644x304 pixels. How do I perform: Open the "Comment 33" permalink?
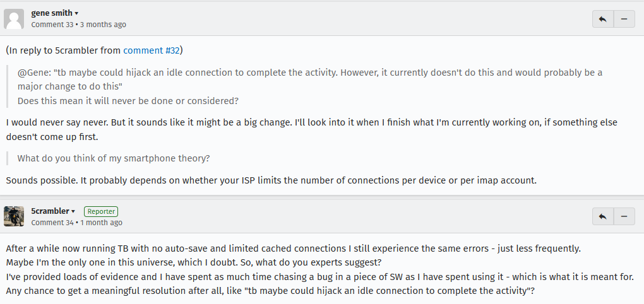pyautogui.click(x=52, y=25)
